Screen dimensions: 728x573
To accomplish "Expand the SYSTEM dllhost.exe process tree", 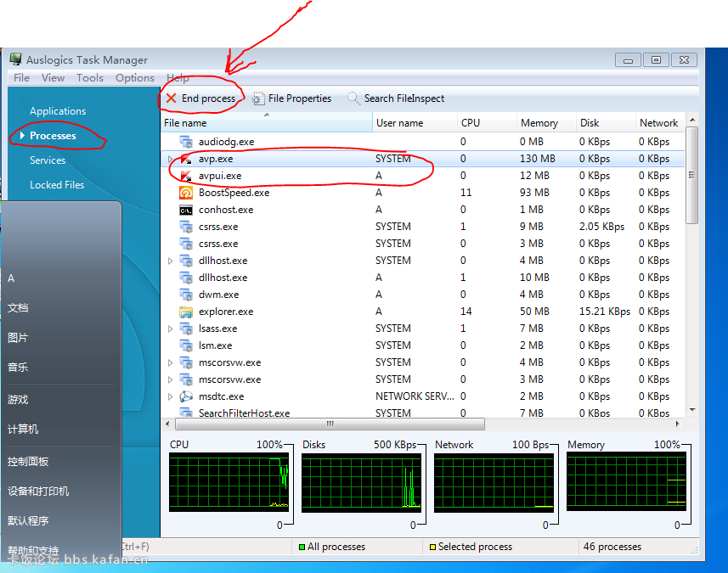I will 171,261.
